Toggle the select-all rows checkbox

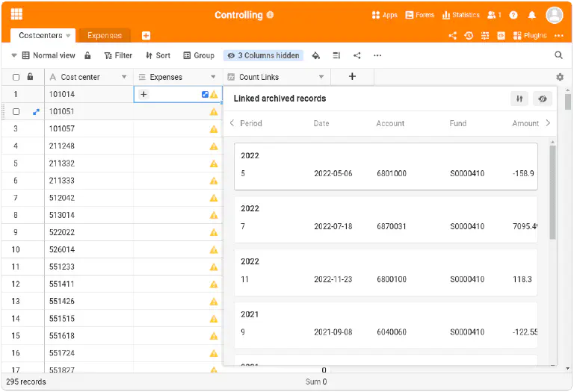(x=16, y=77)
